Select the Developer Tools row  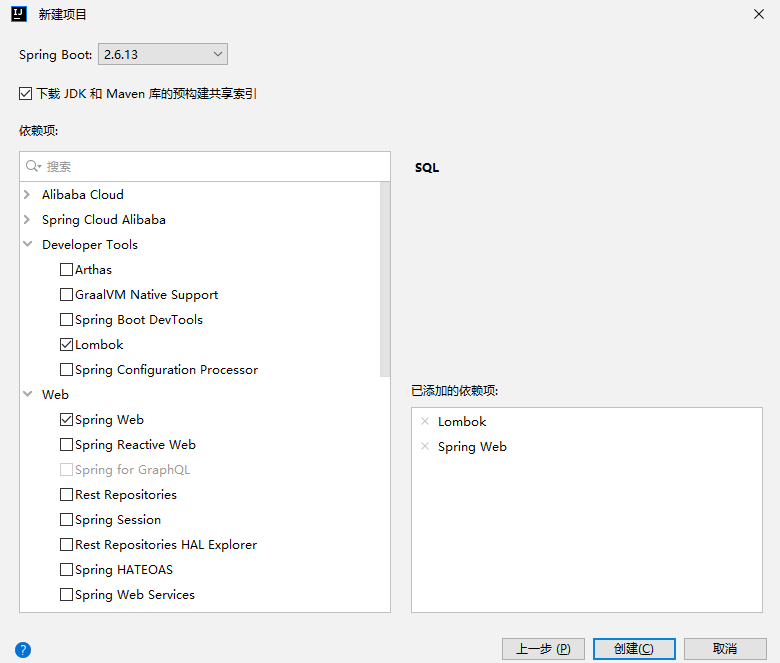click(200, 244)
